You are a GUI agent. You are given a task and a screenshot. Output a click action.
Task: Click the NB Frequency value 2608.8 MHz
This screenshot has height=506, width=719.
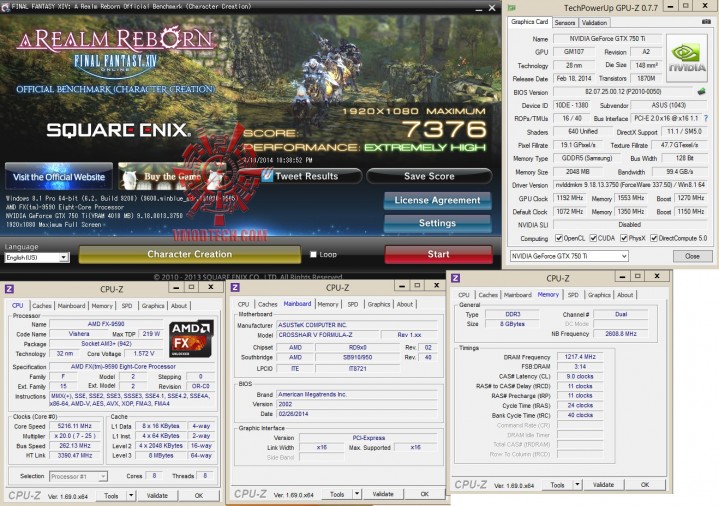[x=620, y=334]
